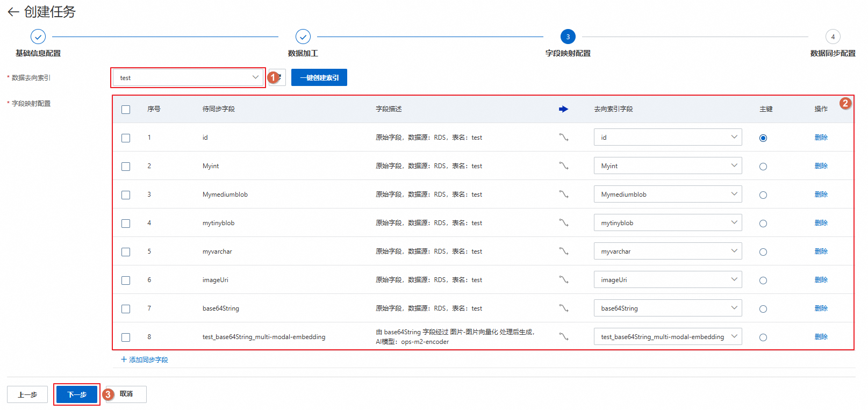The width and height of the screenshot is (868, 410).
Task: Click the back arrow beside 创建任务
Action: [13, 12]
